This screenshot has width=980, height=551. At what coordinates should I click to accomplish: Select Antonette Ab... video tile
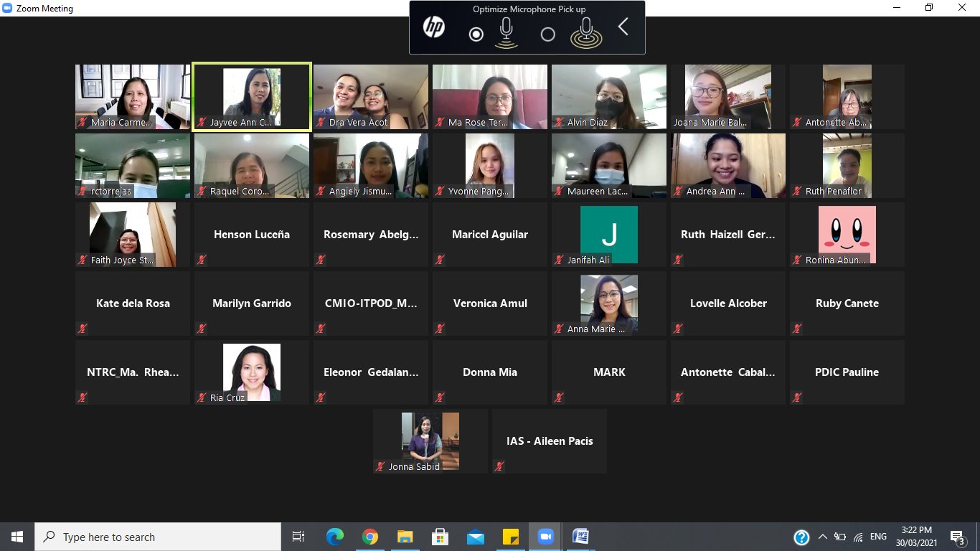coord(847,97)
